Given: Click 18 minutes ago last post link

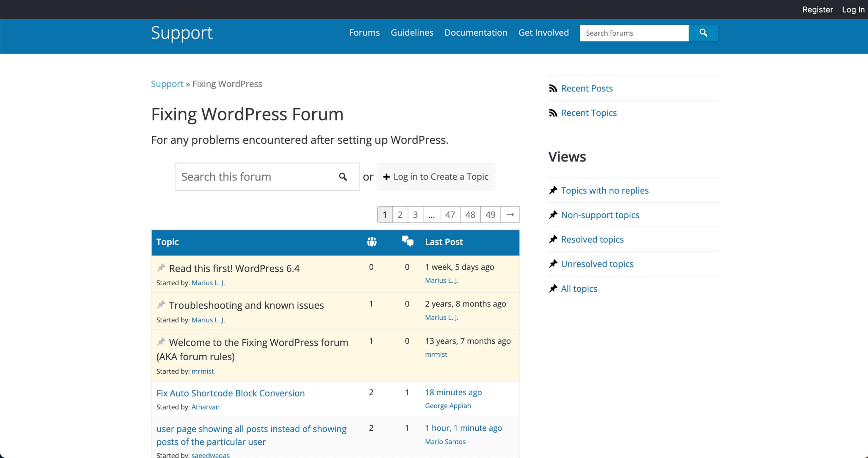Looking at the screenshot, I should pos(453,392).
